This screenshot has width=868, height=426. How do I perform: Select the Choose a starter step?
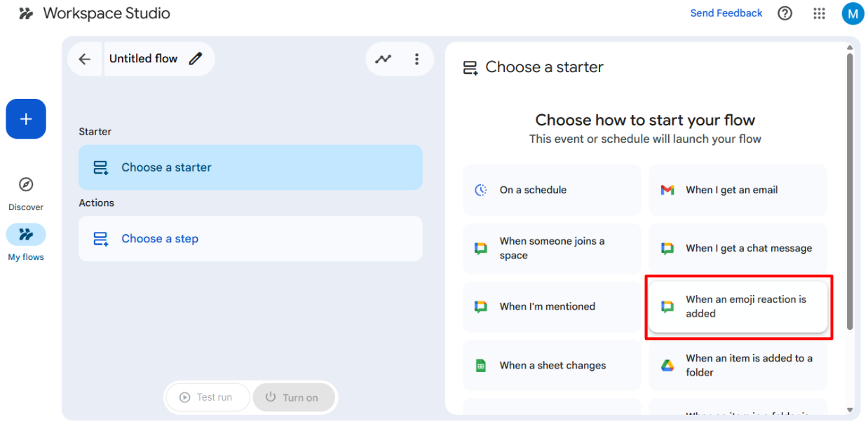point(250,167)
